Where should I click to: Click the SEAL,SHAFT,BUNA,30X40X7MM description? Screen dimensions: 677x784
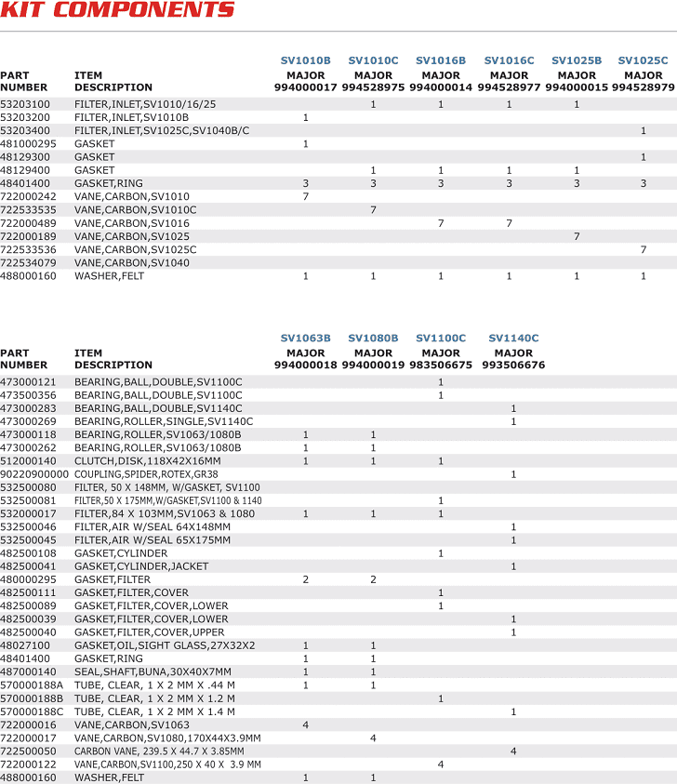153,671
